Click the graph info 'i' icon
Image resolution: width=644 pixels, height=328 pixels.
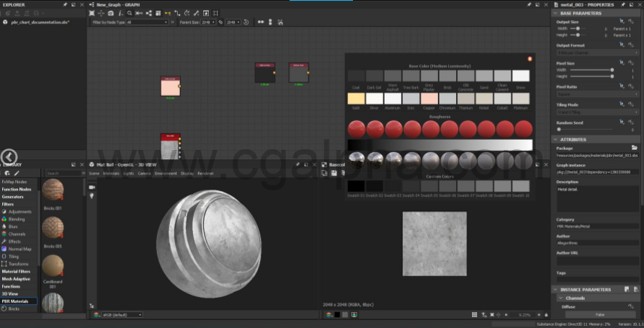point(120,13)
